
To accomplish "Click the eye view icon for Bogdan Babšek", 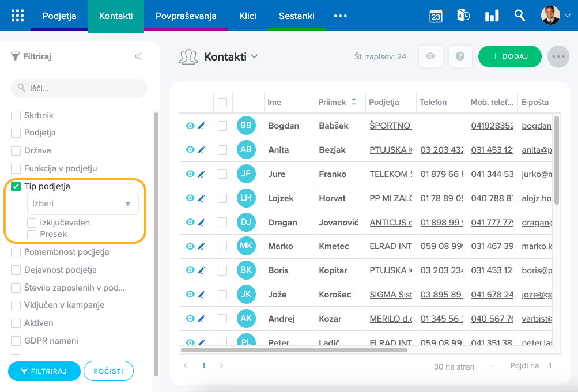I will 190,126.
